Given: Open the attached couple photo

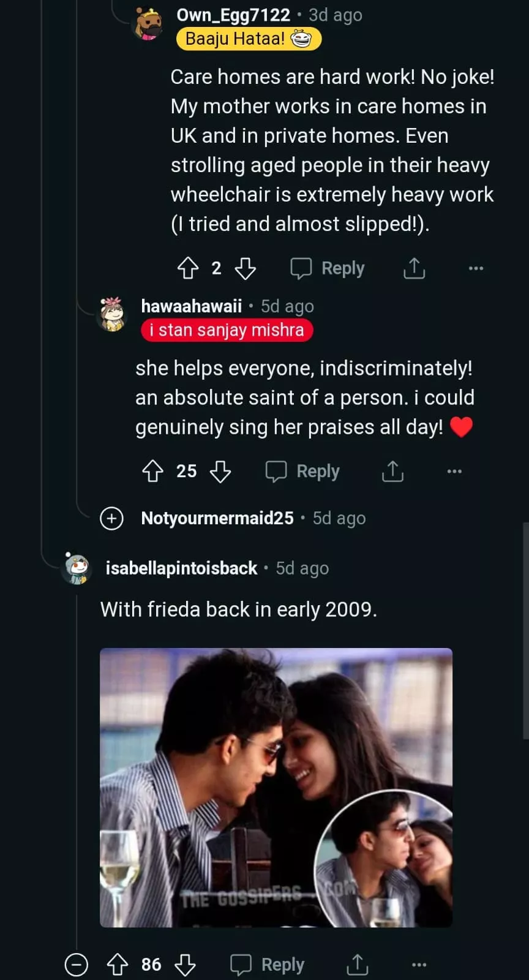Looking at the screenshot, I should [276, 787].
